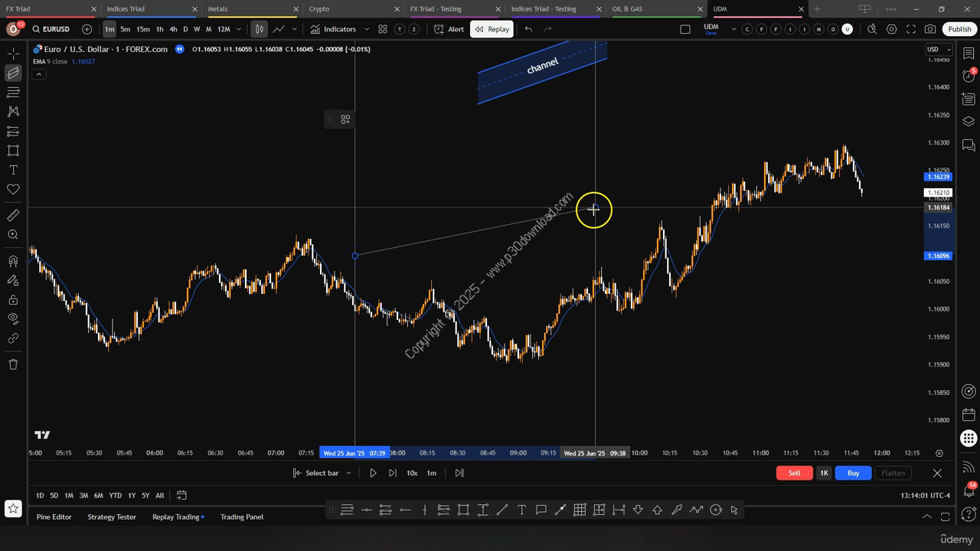Switch to the Crypto tab
This screenshot has width=980, height=551.
click(319, 9)
